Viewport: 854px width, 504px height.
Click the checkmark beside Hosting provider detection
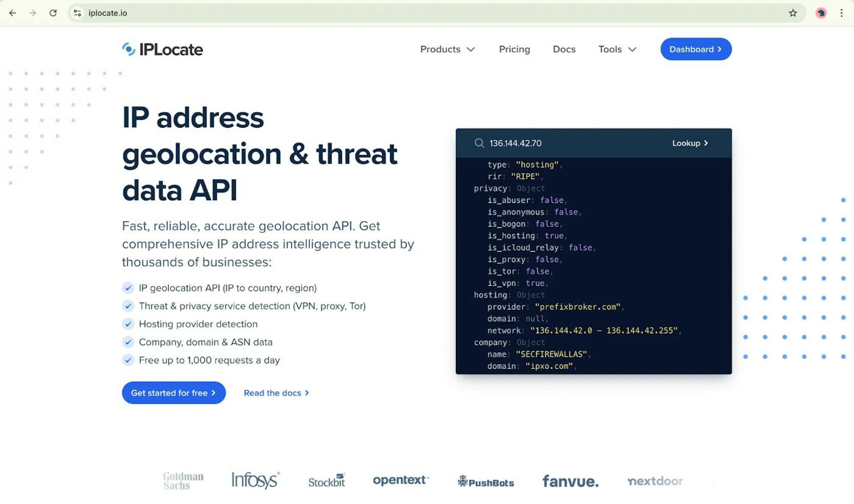128,324
